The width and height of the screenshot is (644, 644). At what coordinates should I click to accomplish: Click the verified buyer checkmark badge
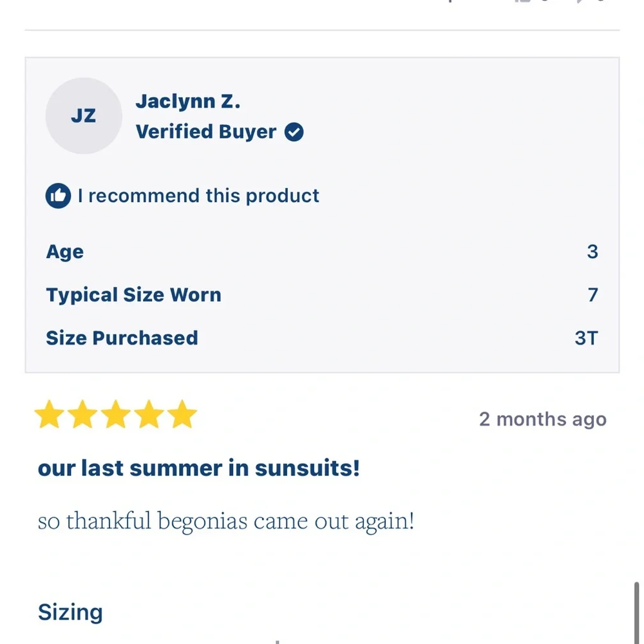294,132
